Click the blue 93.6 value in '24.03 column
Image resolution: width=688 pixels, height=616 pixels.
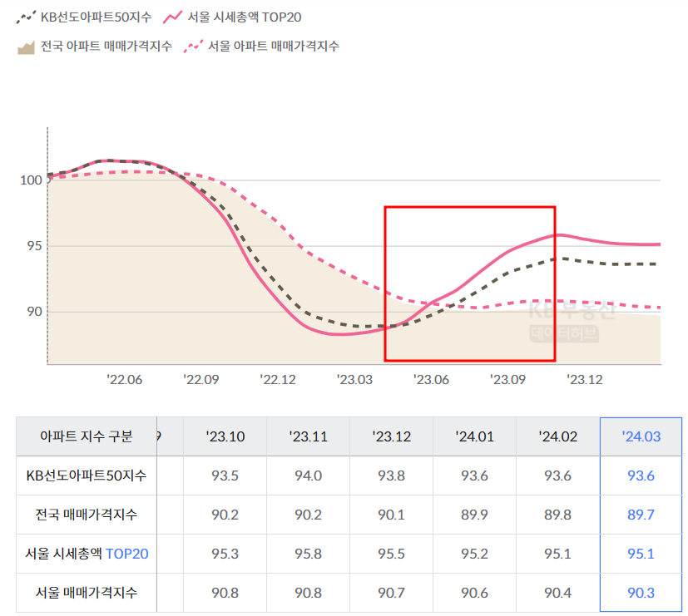pyautogui.click(x=641, y=476)
